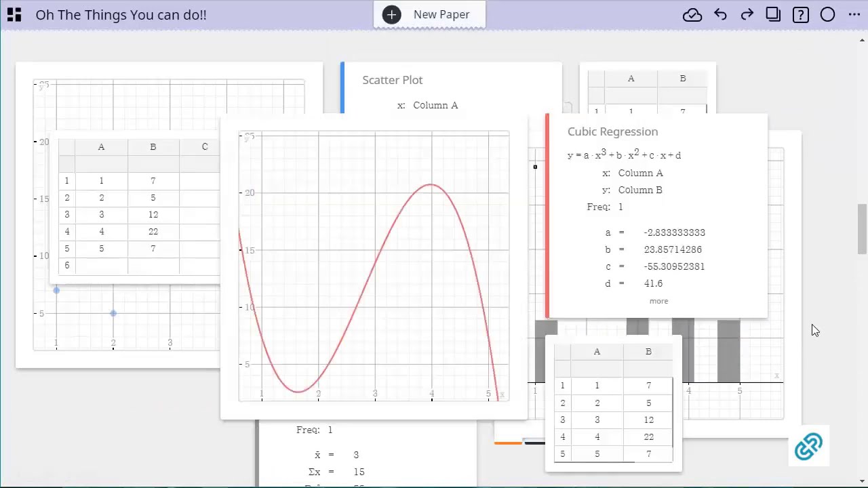This screenshot has height=488, width=868.
Task: Undo the last action
Action: (720, 15)
